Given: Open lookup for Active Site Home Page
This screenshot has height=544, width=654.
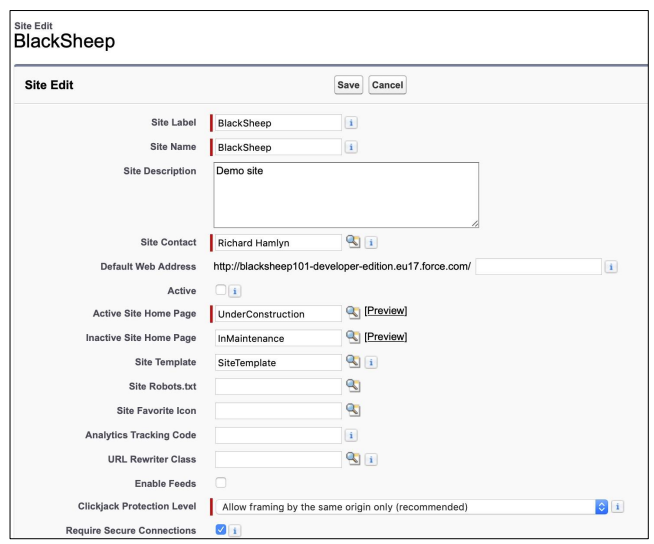Looking at the screenshot, I should (x=353, y=312).
